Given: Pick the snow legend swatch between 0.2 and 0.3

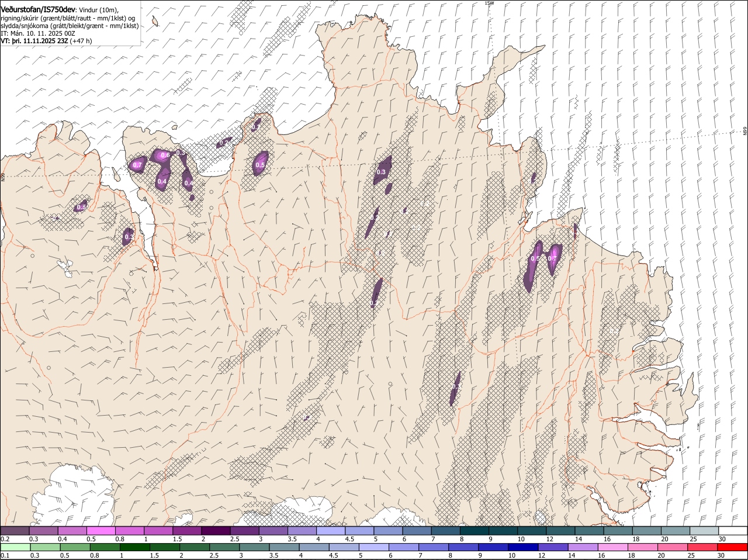Looking at the screenshot, I should (15, 530).
